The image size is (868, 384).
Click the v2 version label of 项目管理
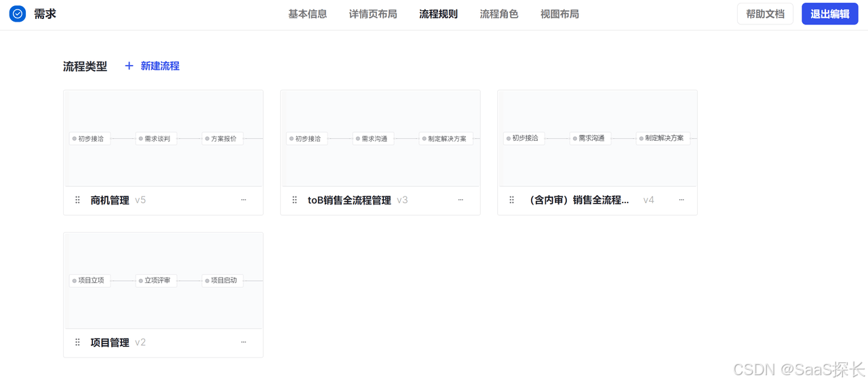pyautogui.click(x=140, y=342)
